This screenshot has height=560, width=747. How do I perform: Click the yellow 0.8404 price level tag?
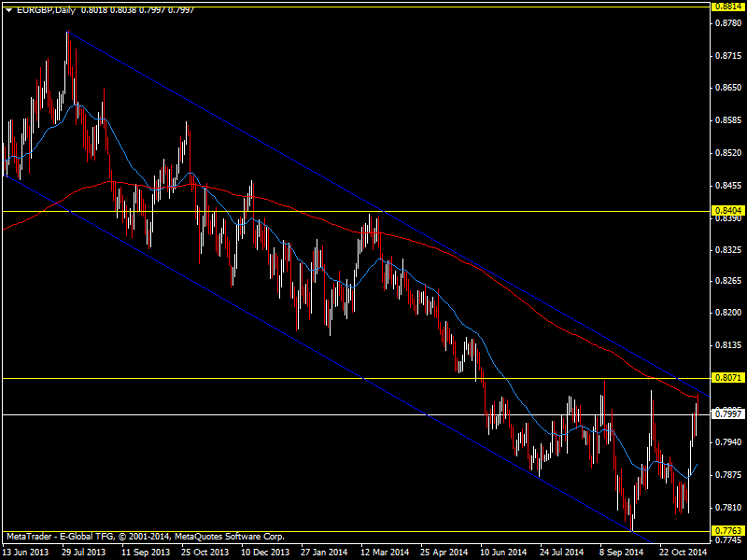727,211
